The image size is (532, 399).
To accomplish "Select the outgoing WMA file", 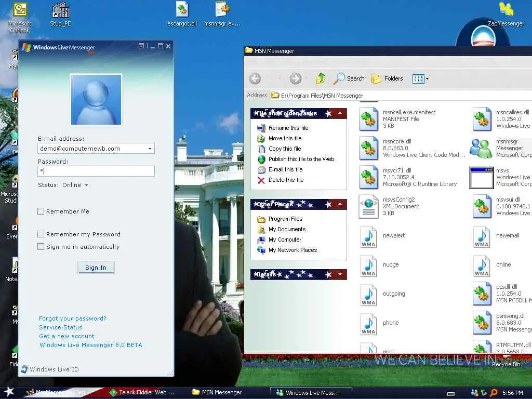I will (x=369, y=295).
